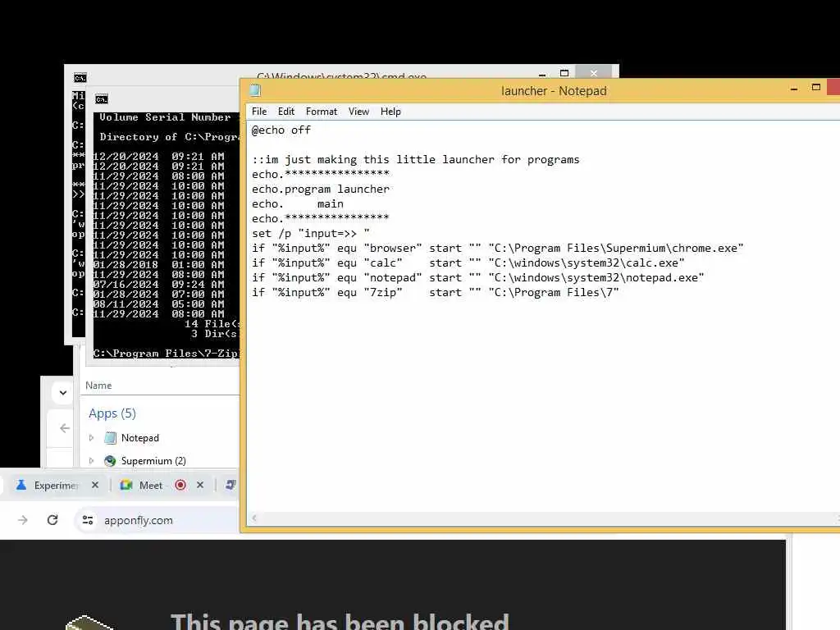Click the end of the 7zip line

click(620, 293)
